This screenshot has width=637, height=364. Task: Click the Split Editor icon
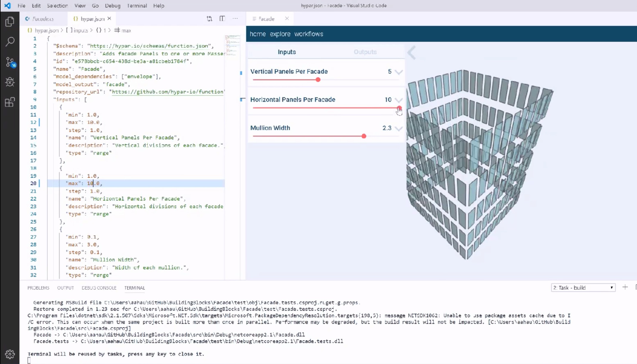tap(222, 19)
